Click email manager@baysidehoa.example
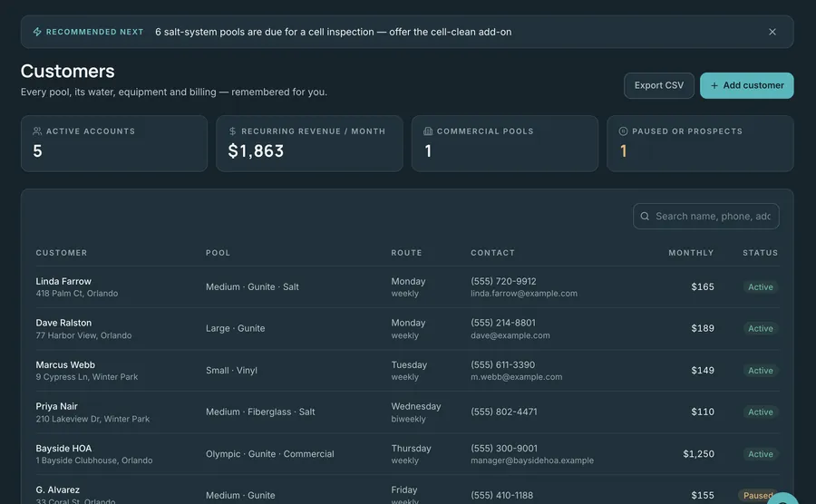Viewport: 816px width, 504px height. click(x=532, y=460)
